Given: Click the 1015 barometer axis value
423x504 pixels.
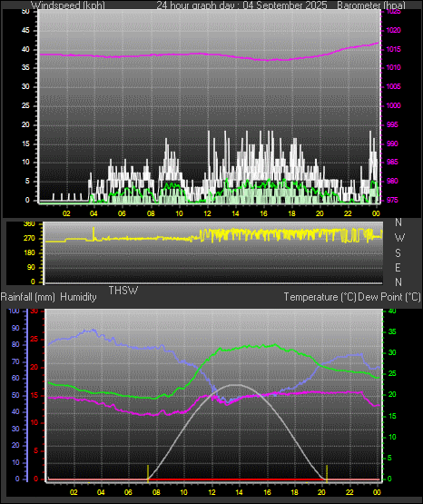Looking at the screenshot, I should (x=393, y=49).
